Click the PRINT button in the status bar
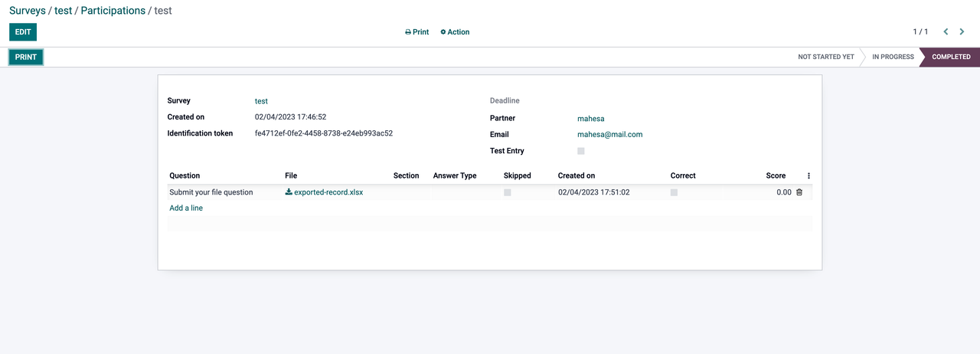This screenshot has width=980, height=354. click(26, 57)
